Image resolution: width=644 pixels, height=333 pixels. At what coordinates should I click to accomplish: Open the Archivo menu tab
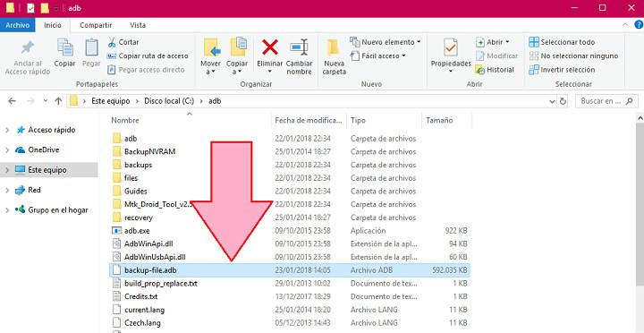click(18, 25)
